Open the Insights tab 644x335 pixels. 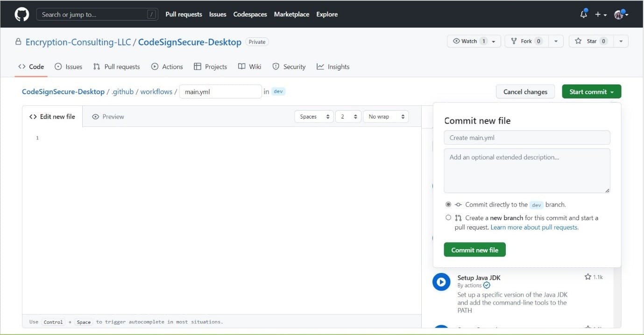pyautogui.click(x=333, y=67)
